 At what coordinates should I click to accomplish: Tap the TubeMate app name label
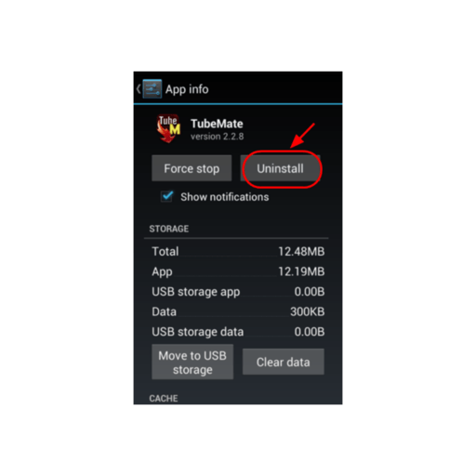tap(217, 124)
